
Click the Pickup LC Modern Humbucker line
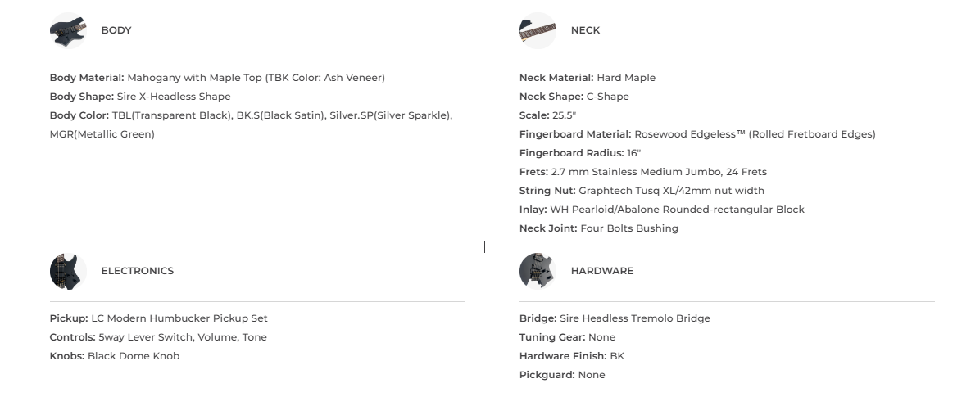pyautogui.click(x=159, y=318)
